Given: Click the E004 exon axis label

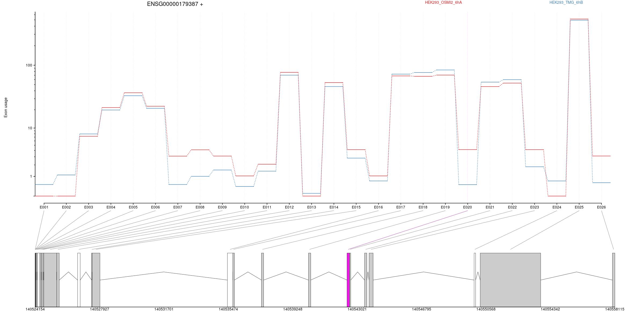Looking at the screenshot, I should [x=111, y=207].
